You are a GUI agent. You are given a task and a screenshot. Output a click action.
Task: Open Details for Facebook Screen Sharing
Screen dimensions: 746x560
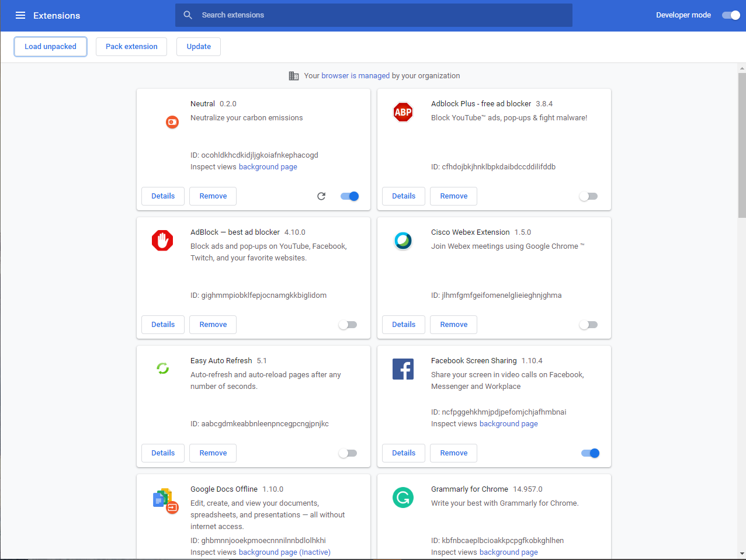(404, 453)
